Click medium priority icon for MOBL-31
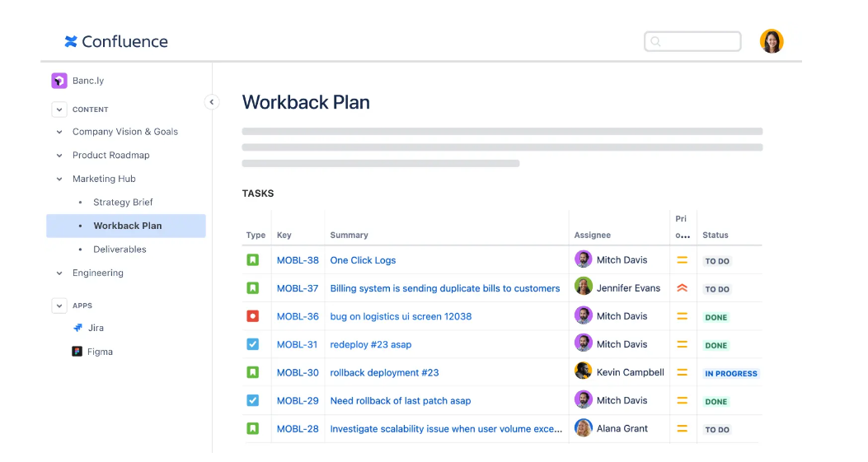This screenshot has height=462, width=868. tap(682, 344)
